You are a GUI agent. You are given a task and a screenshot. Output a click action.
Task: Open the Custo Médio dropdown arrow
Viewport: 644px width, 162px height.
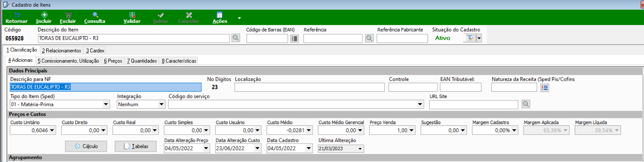pos(309,130)
